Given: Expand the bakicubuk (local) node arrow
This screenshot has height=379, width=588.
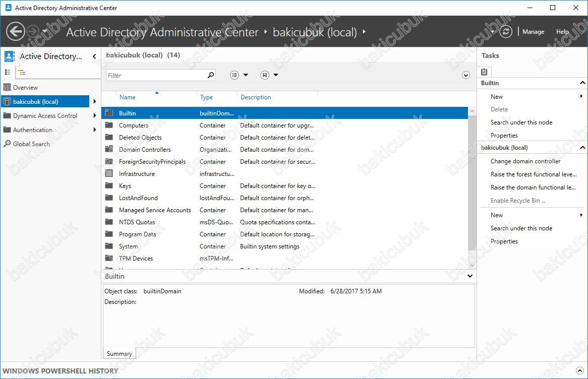Looking at the screenshot, I should click(x=94, y=102).
